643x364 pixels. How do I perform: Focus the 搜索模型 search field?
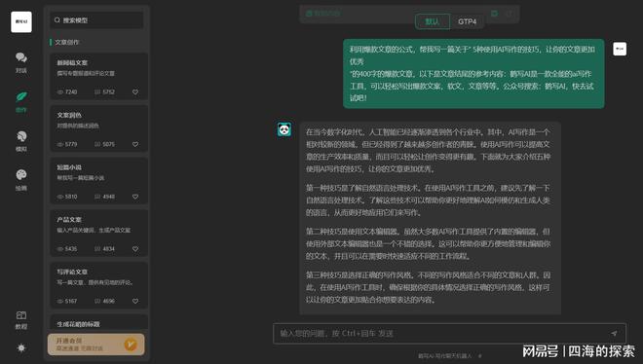[97, 20]
